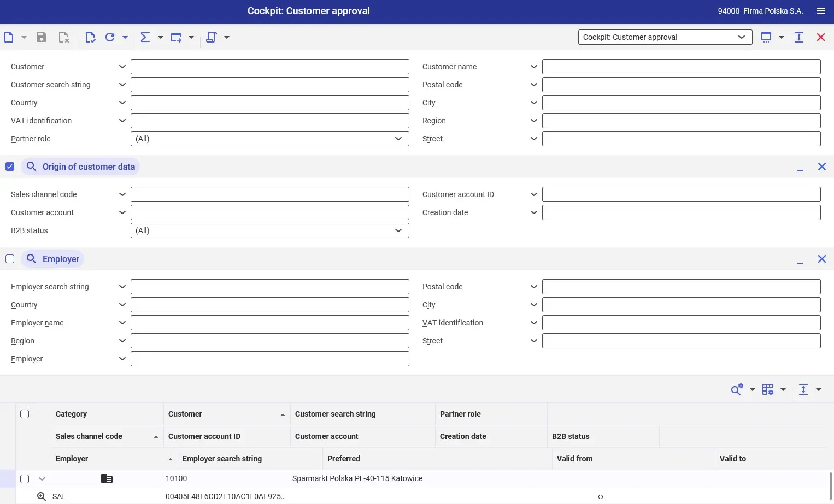Click the Employer section search button
The image size is (834, 504).
52,259
